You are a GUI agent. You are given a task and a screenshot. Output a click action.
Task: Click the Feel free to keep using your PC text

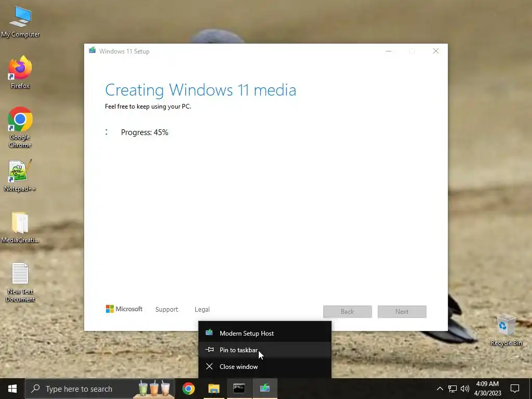(148, 107)
